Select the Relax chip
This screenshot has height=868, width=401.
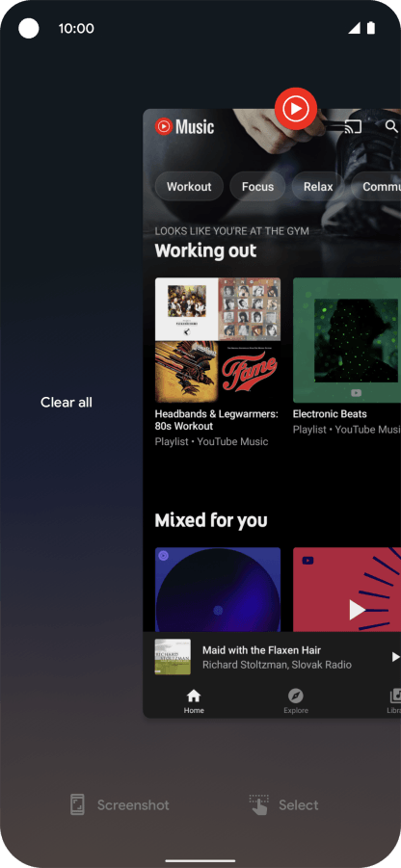pos(318,187)
